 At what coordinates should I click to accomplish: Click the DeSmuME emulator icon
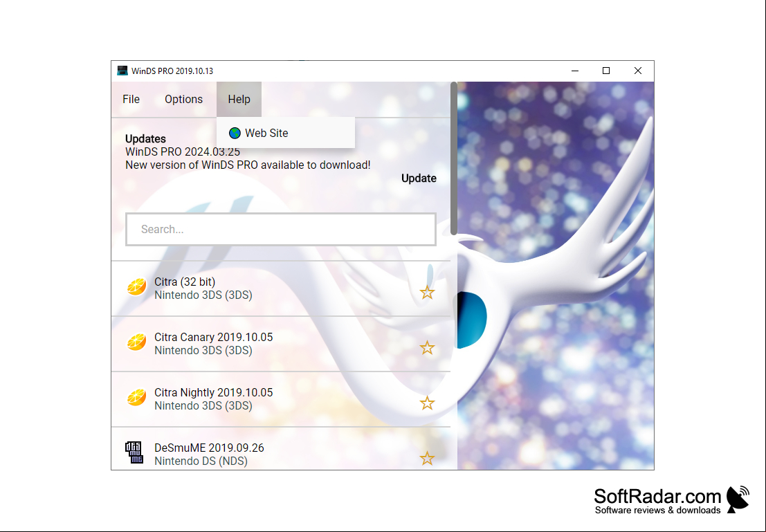pyautogui.click(x=134, y=452)
